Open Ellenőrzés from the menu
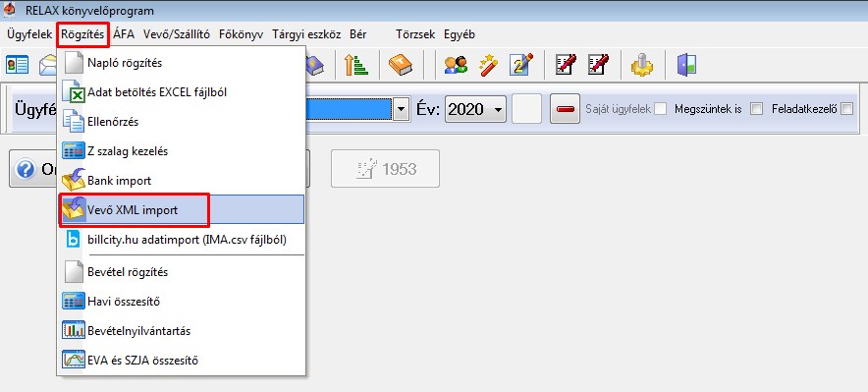 pos(182,121)
